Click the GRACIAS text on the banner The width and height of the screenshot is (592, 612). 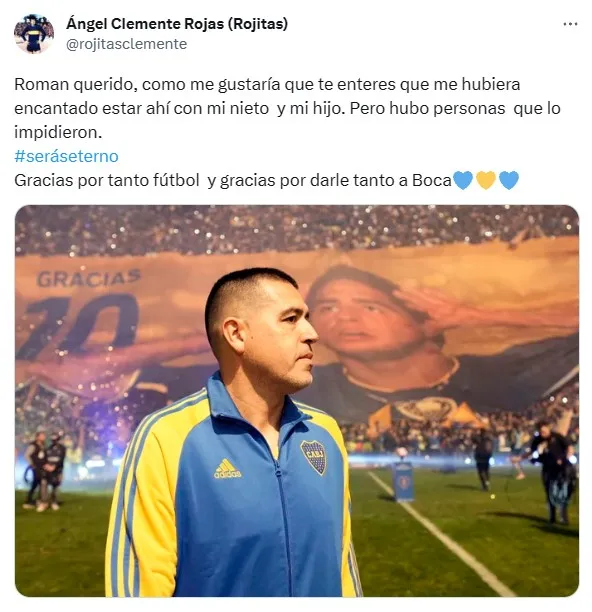pyautogui.click(x=88, y=278)
